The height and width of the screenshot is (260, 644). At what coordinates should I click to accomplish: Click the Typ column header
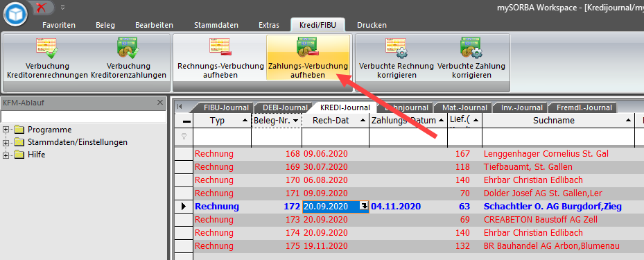pos(222,121)
